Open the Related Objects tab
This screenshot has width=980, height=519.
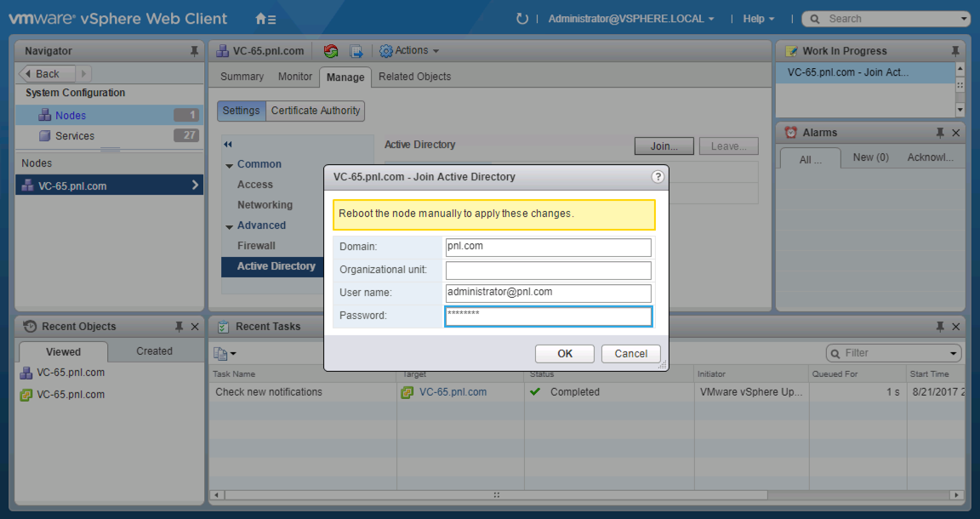click(x=414, y=77)
